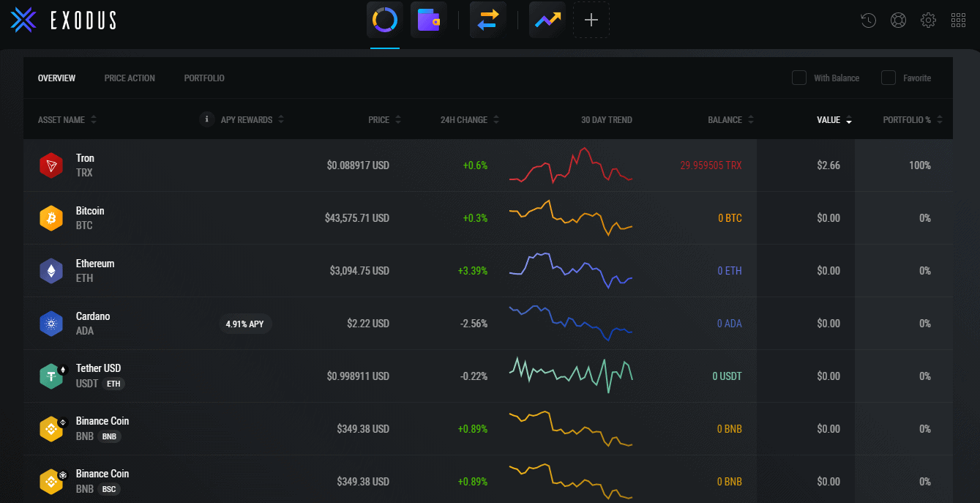Image resolution: width=980 pixels, height=503 pixels.
Task: Sort by 24H Change column
Action: click(470, 120)
